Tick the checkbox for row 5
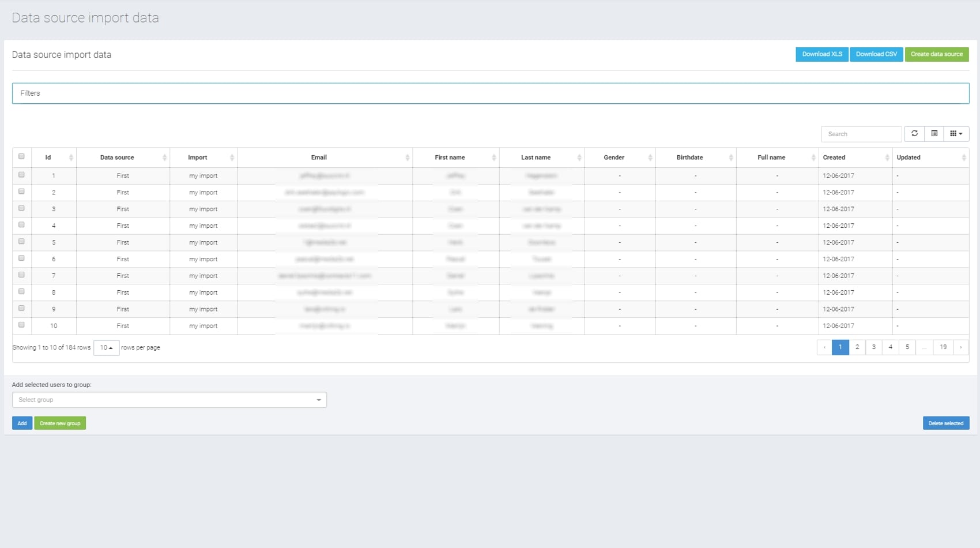The image size is (980, 548). click(x=21, y=242)
